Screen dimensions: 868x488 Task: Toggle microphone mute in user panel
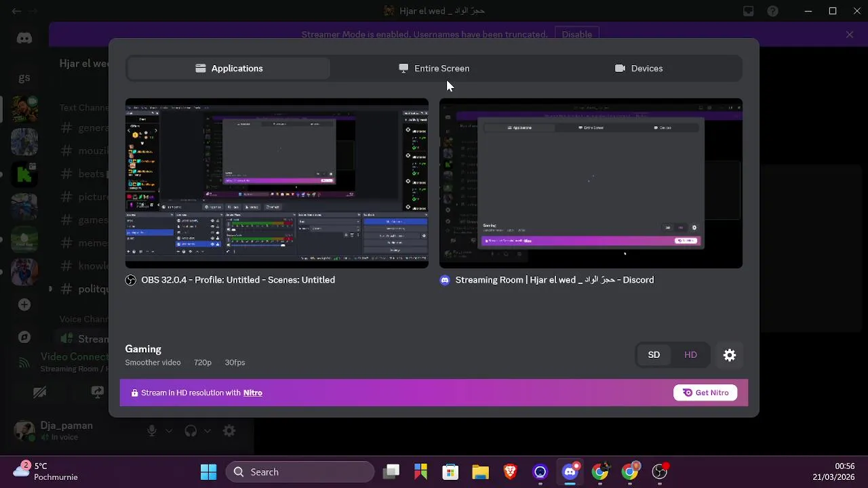click(x=152, y=430)
